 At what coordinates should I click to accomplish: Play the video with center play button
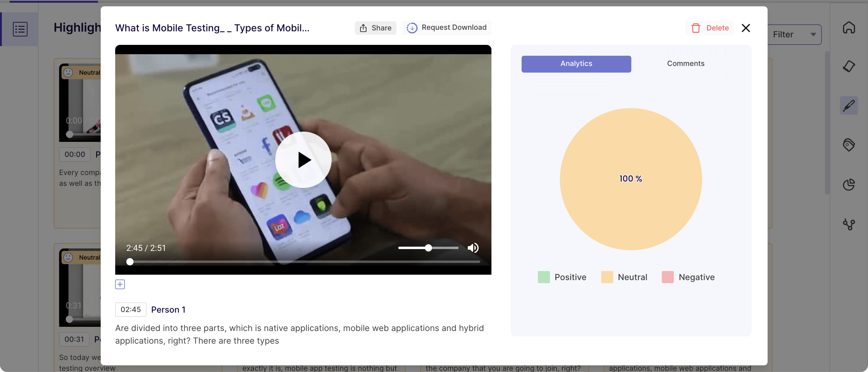[303, 160]
